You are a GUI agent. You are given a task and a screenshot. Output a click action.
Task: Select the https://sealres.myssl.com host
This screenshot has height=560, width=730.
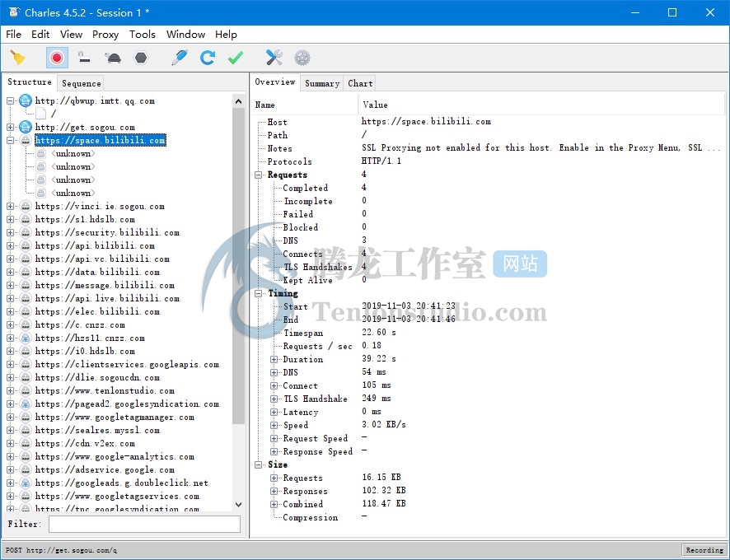(x=97, y=431)
